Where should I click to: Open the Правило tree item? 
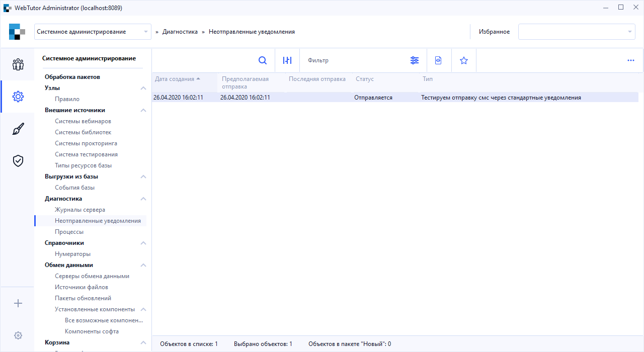[x=67, y=99]
